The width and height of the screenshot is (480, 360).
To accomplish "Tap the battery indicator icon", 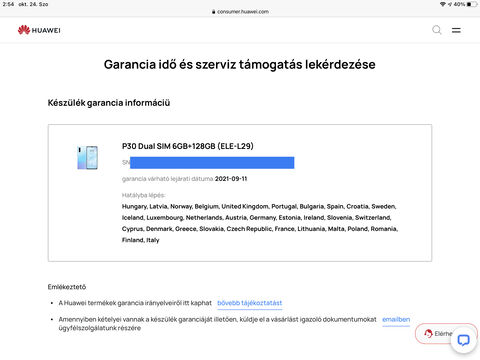I will [x=472, y=4].
